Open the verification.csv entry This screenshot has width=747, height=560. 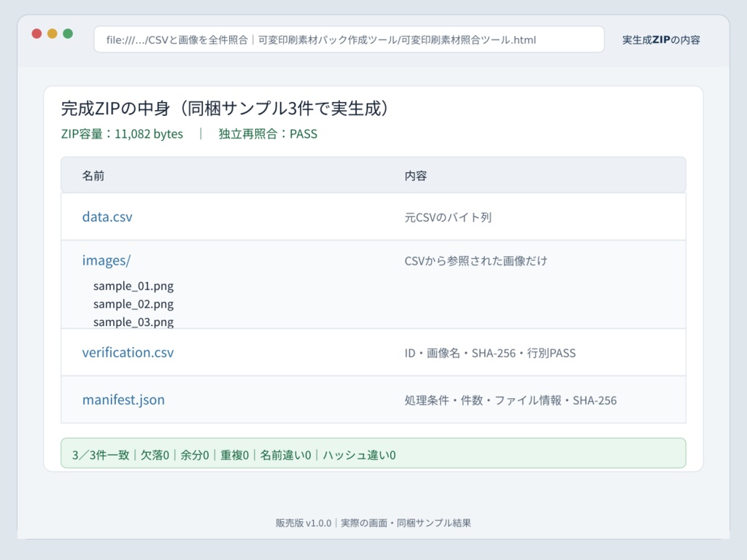click(128, 352)
